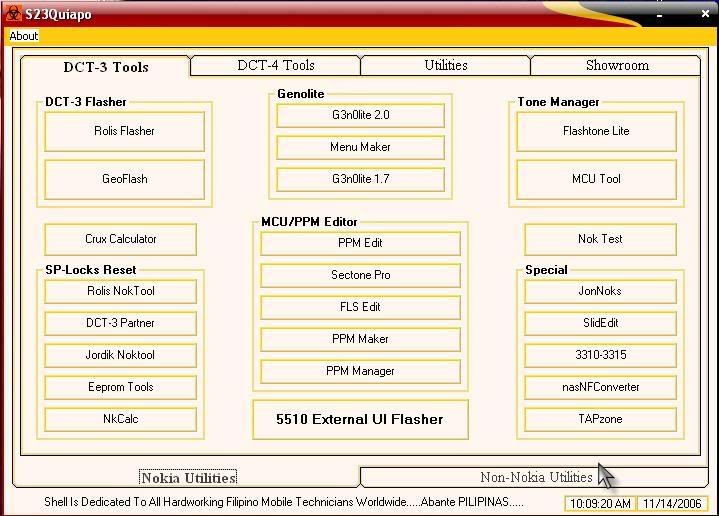This screenshot has height=516, width=719.
Task: Open nasNFConverter
Action: 600,387
